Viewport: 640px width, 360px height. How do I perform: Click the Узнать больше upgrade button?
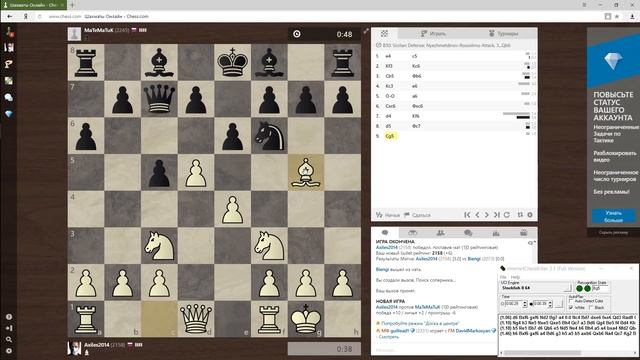613,216
